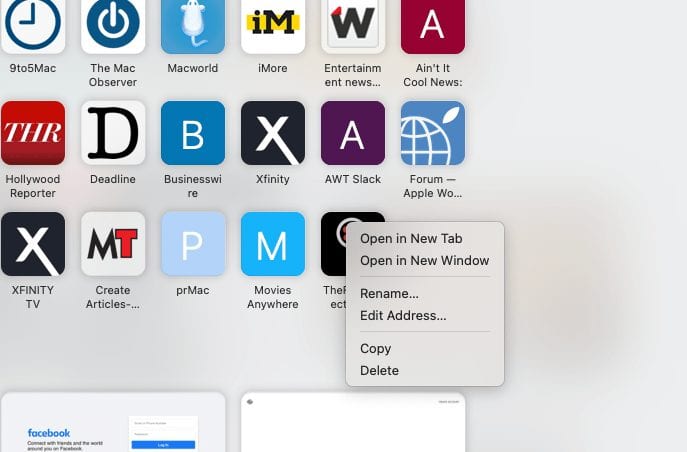Select Edit Address... in context menu
This screenshot has height=452, width=687.
[403, 316]
